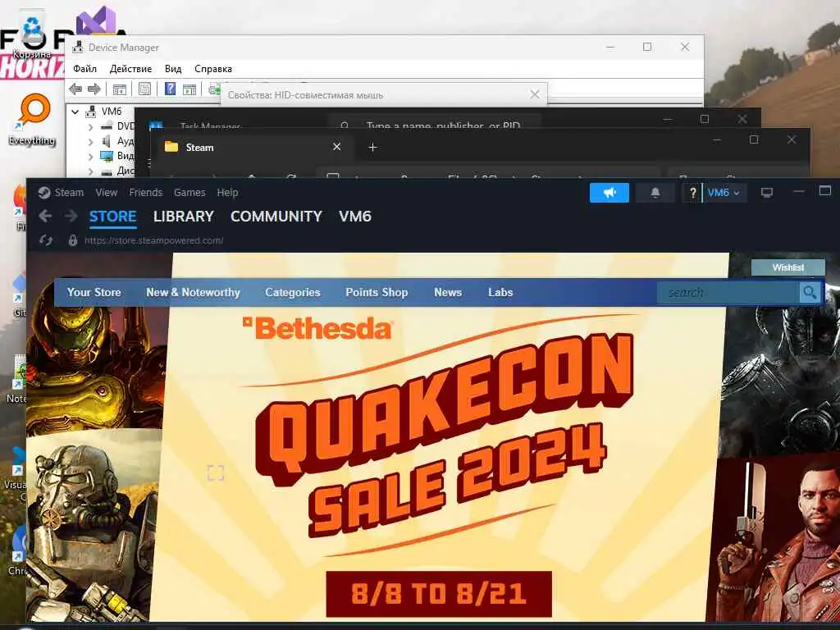Switch Steam to Big Picture mode icon

click(x=767, y=193)
